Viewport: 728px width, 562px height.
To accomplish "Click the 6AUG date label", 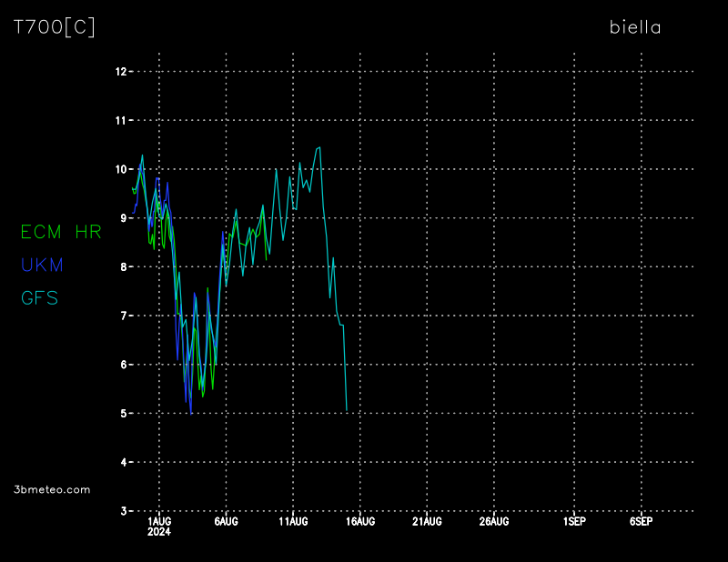I will coord(226,522).
